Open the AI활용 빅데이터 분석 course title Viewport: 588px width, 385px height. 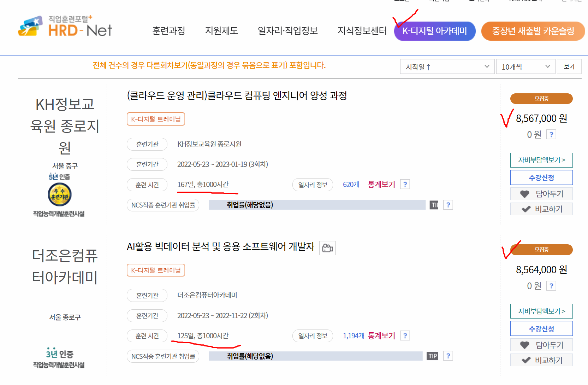coord(220,247)
